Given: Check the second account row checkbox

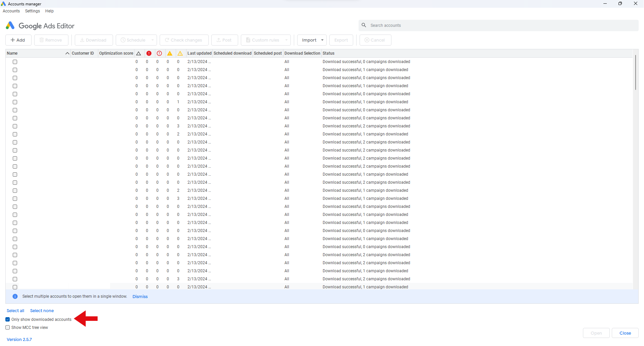Looking at the screenshot, I should (x=15, y=70).
